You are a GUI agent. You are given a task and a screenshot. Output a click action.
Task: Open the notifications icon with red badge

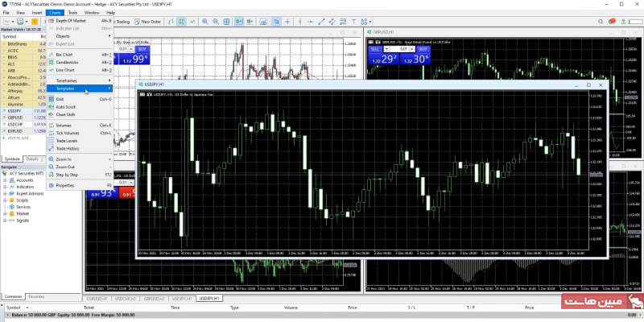612,22
